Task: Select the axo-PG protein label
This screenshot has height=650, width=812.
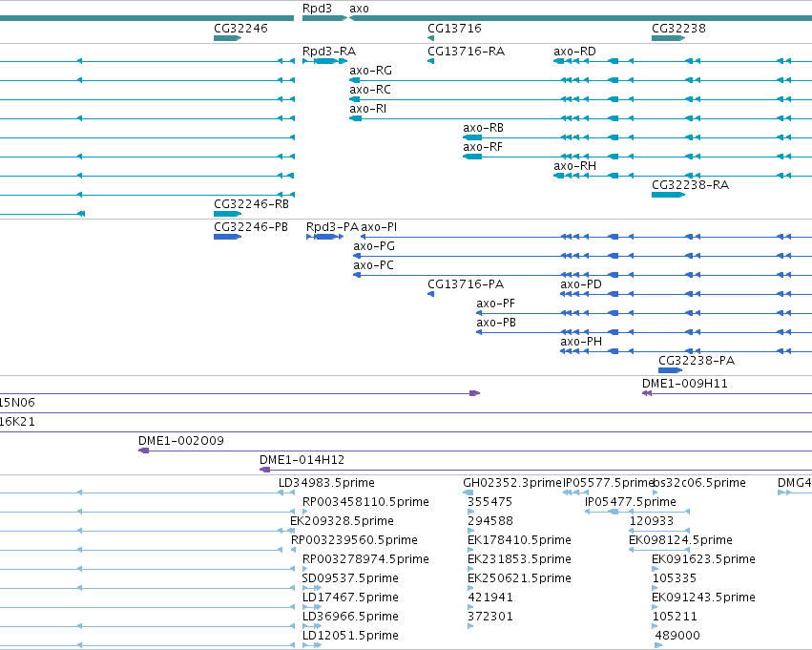Action: [374, 246]
